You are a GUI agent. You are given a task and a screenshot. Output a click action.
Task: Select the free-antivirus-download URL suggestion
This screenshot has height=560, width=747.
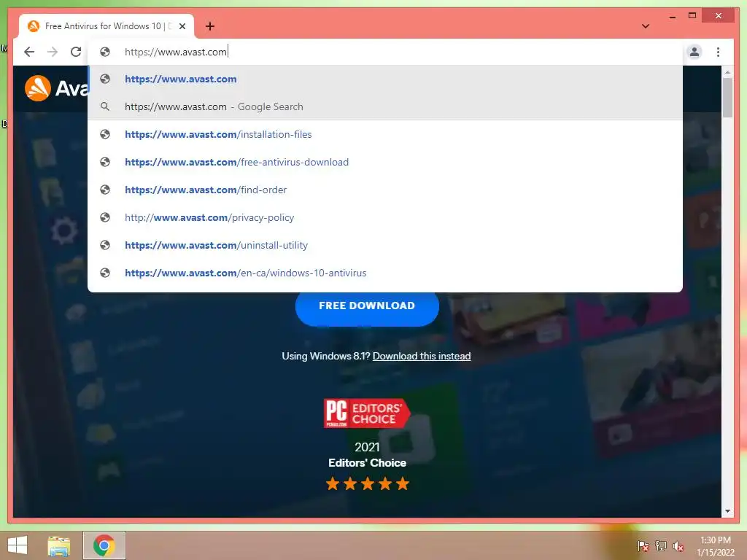coord(385,162)
